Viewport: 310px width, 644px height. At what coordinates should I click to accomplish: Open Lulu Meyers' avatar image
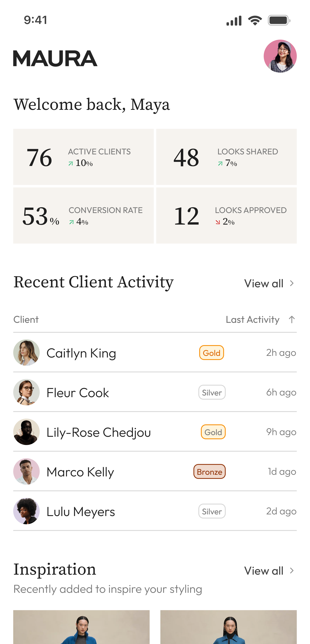point(26,511)
